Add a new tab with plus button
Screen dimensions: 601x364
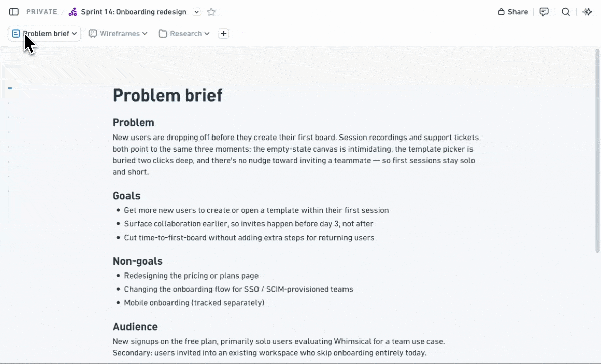pyautogui.click(x=224, y=34)
